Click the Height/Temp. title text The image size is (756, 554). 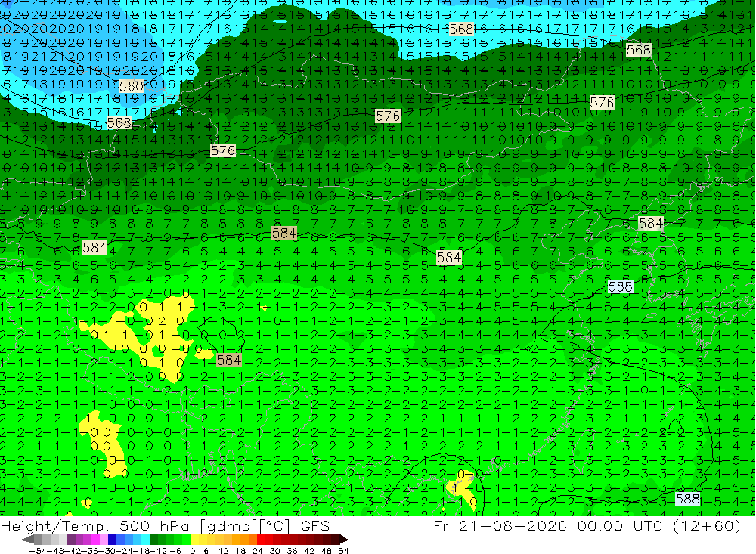(54, 526)
